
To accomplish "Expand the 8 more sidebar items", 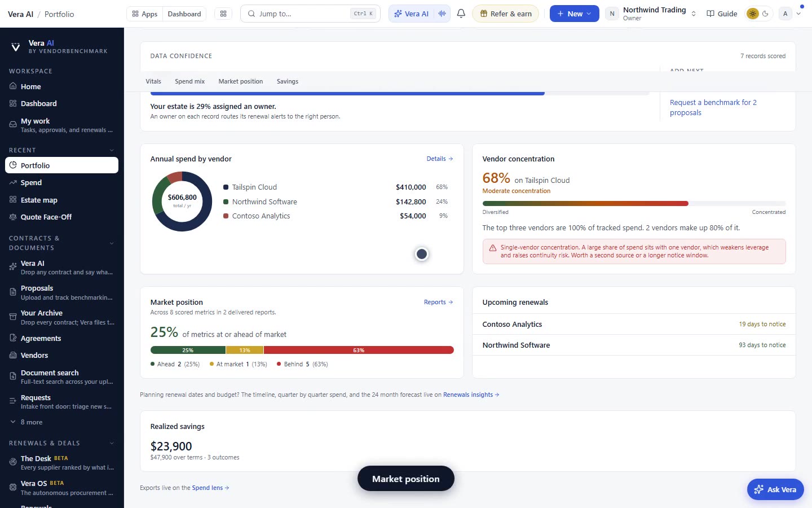I will click(x=26, y=422).
